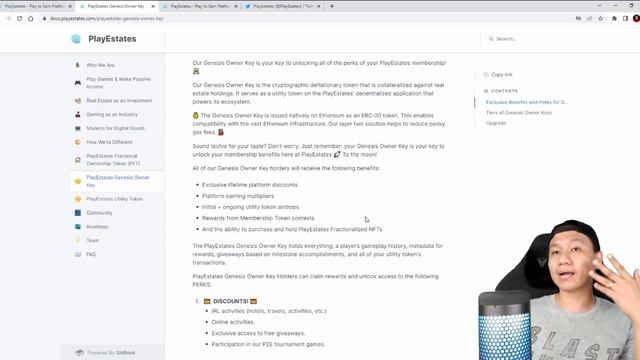
Task: Switch to PlayEstates Genesis Owner Key tab
Action: click(x=116, y=7)
